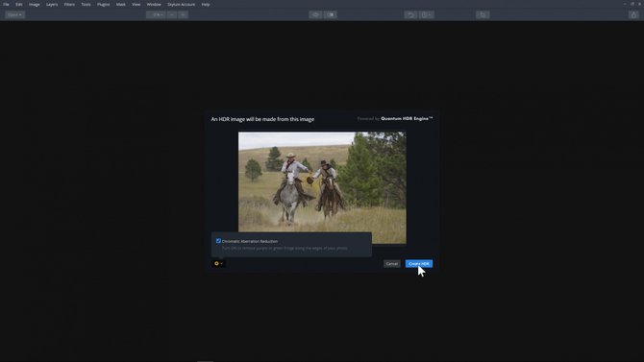Screen dimensions: 644x362
Task: Open the View menu
Action: point(136,4)
